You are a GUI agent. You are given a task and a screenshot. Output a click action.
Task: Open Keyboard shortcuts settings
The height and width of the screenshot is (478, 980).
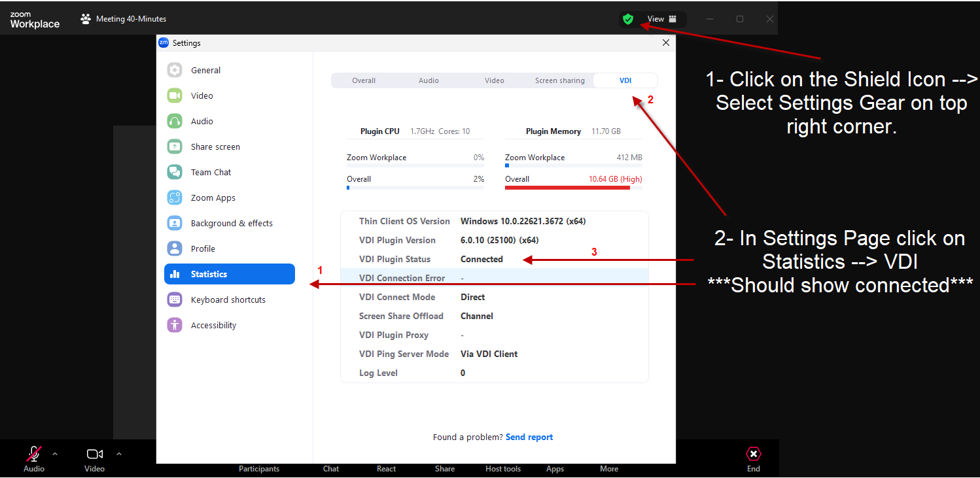click(230, 299)
